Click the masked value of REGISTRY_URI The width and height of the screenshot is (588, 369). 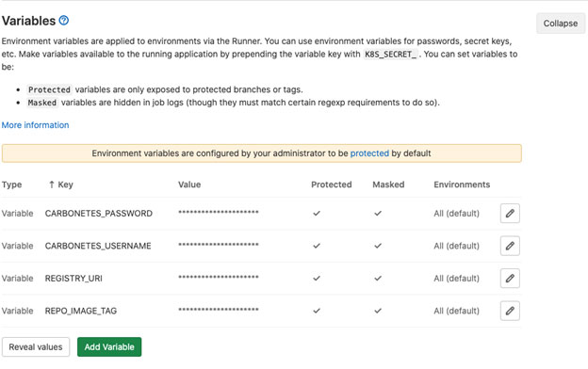219,278
